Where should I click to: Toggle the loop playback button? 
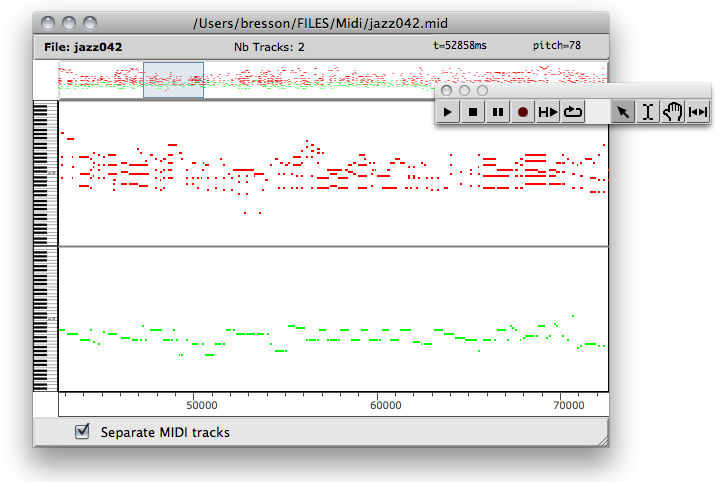[x=573, y=112]
